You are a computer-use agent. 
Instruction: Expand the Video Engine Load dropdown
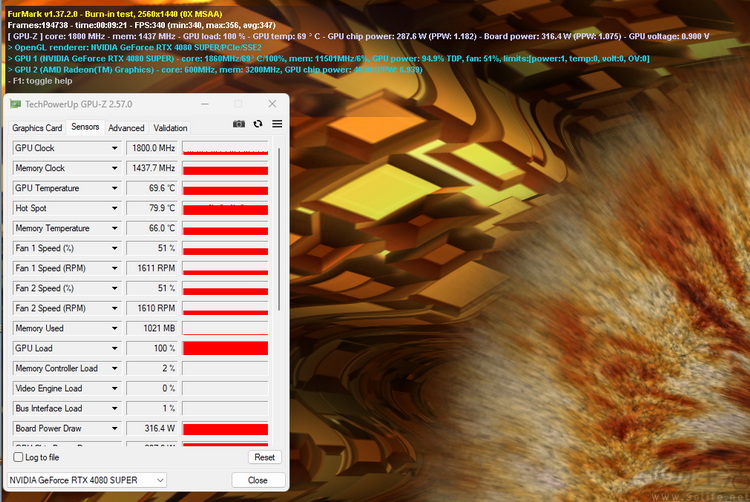click(114, 389)
